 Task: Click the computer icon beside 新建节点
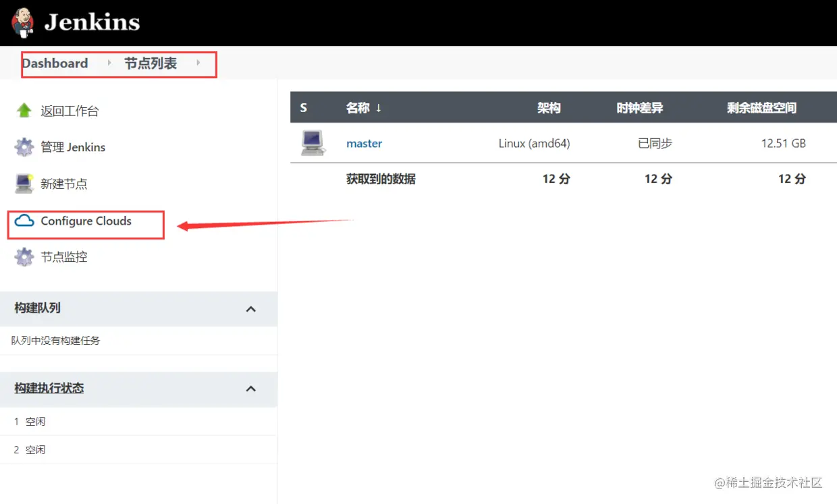pyautogui.click(x=24, y=184)
